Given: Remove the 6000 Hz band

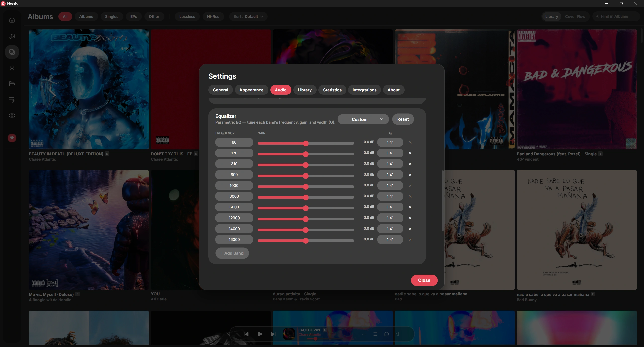Looking at the screenshot, I should click(410, 207).
